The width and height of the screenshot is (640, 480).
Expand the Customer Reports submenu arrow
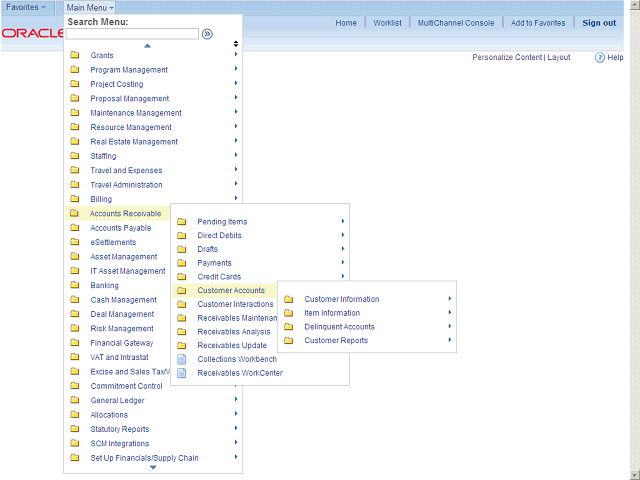(x=450, y=340)
